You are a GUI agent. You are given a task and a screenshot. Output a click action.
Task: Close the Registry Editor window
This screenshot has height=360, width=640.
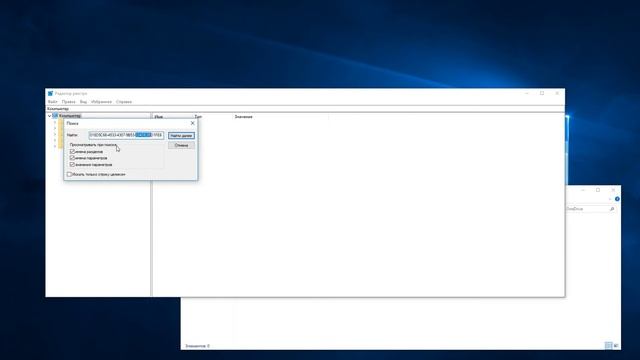point(557,93)
